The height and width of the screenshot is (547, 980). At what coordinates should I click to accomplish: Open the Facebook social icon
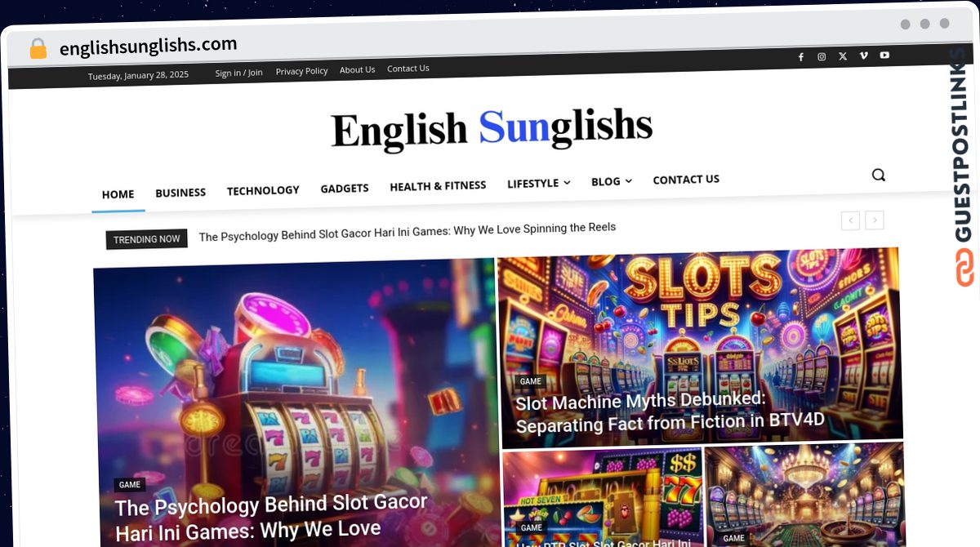800,57
